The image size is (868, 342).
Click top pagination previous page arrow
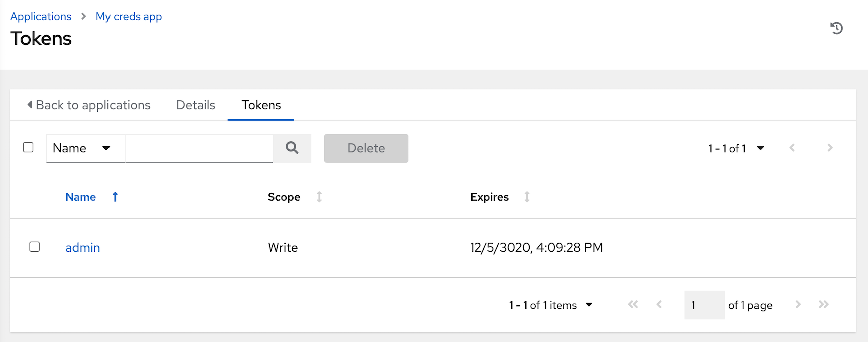point(792,148)
